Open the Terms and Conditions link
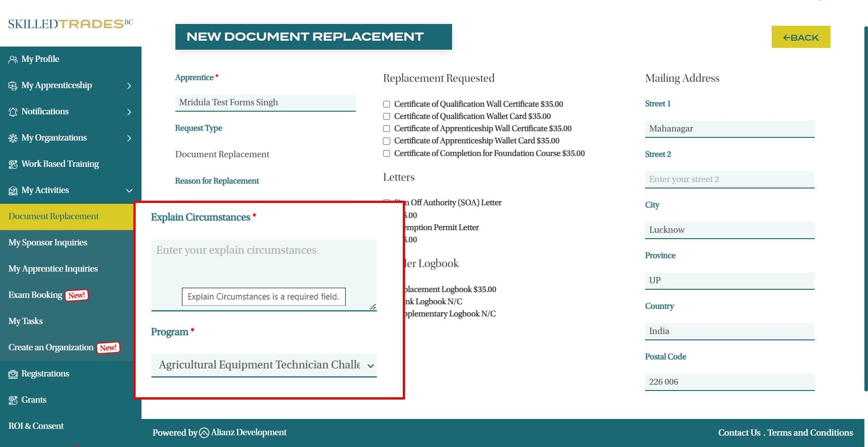The width and height of the screenshot is (868, 447). [810, 433]
